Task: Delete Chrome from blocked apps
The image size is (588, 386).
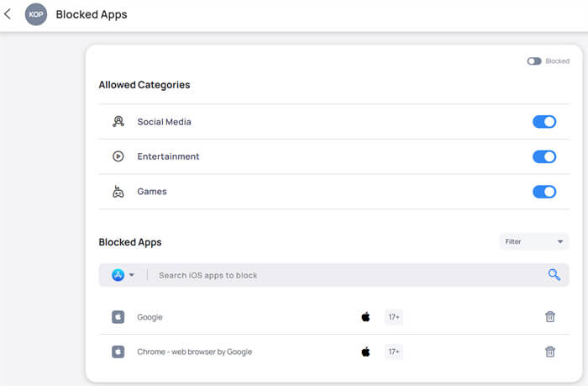Action: click(x=550, y=352)
